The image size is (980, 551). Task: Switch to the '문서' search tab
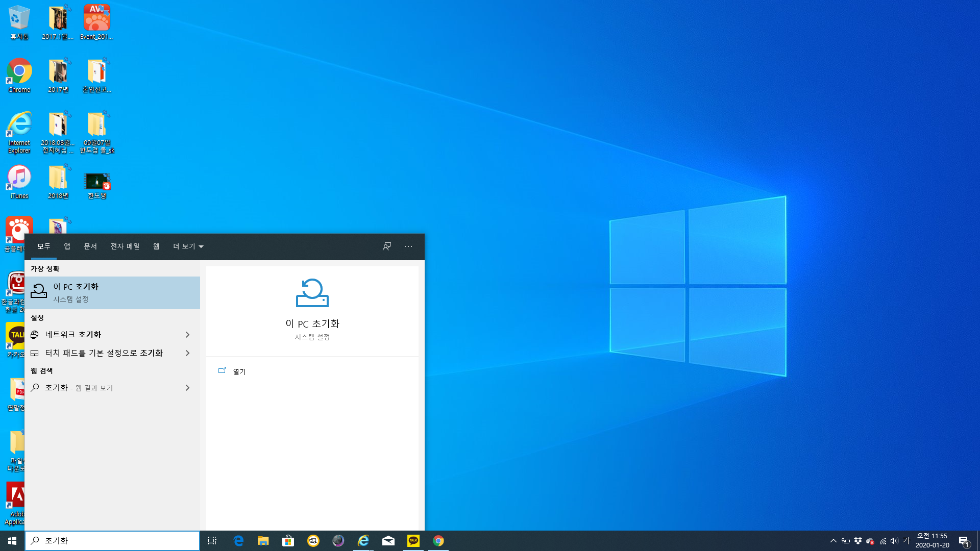[90, 246]
